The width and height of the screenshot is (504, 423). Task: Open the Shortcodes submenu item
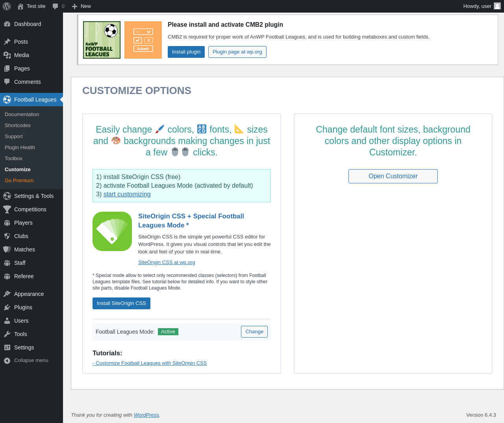tap(18, 126)
